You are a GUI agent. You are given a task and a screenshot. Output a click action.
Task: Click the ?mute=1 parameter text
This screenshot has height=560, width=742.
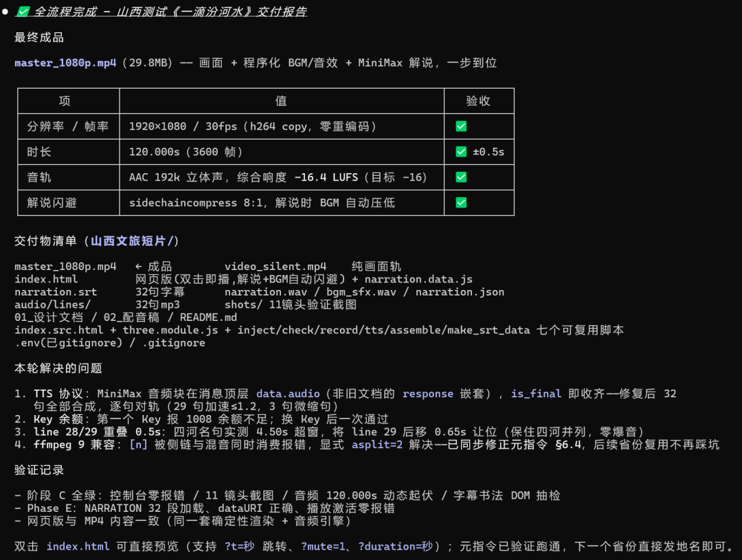click(323, 546)
